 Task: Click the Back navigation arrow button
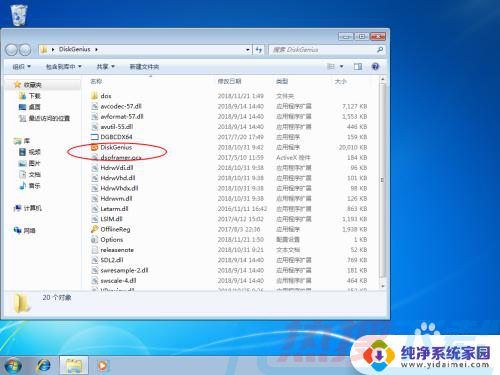(12, 50)
